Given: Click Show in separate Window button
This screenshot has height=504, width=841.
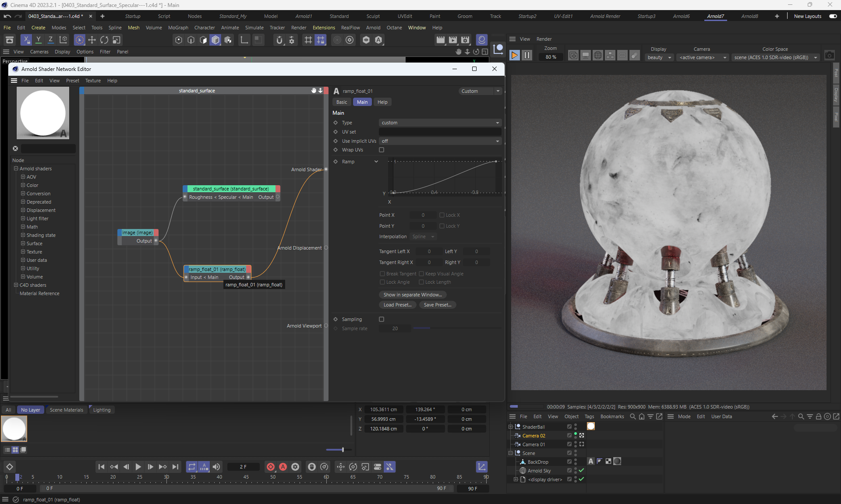Looking at the screenshot, I should (412, 295).
